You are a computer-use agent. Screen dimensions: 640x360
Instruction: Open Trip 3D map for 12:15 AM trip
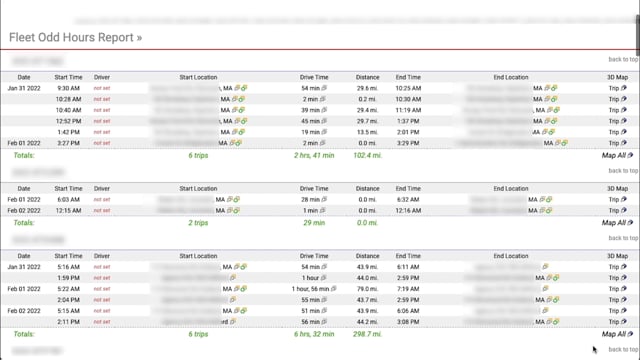(x=617, y=211)
